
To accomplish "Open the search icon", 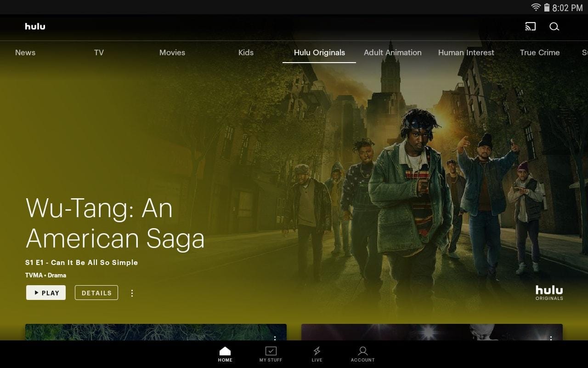I will tap(554, 27).
